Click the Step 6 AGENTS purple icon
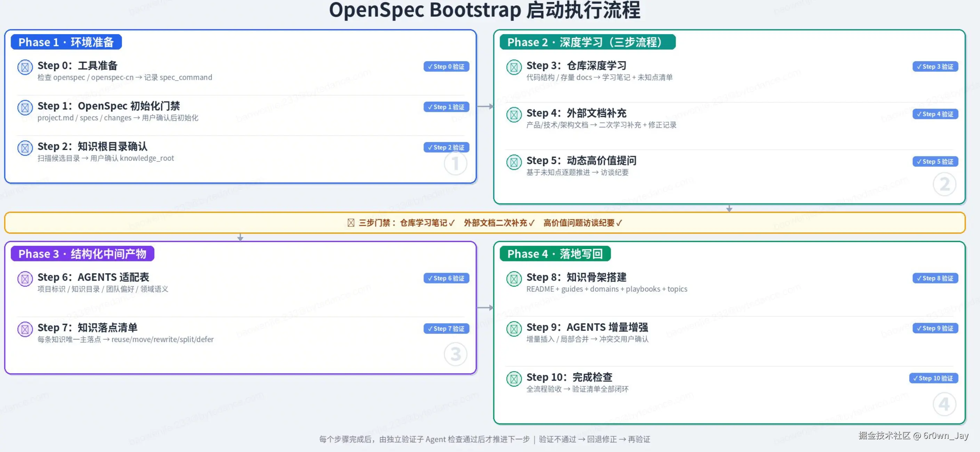The width and height of the screenshot is (980, 452). point(25,279)
